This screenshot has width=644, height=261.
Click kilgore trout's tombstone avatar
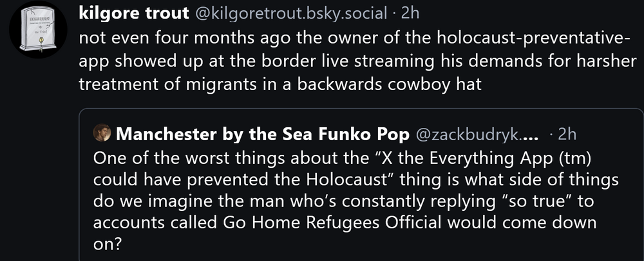[x=39, y=30]
